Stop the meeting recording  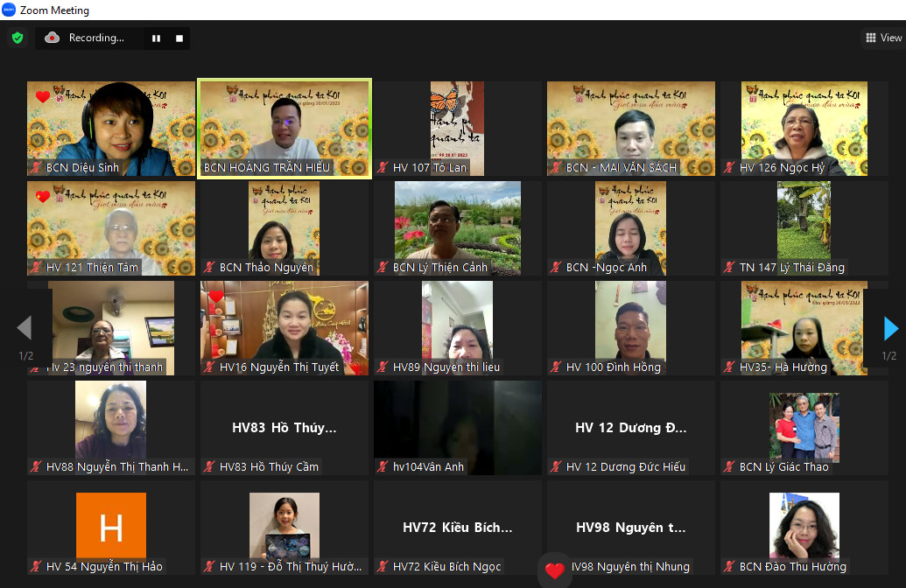coord(179,38)
